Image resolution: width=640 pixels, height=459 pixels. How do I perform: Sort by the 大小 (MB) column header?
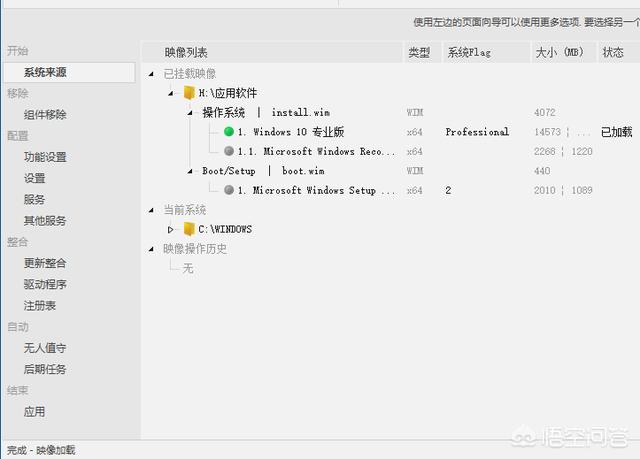click(x=560, y=52)
